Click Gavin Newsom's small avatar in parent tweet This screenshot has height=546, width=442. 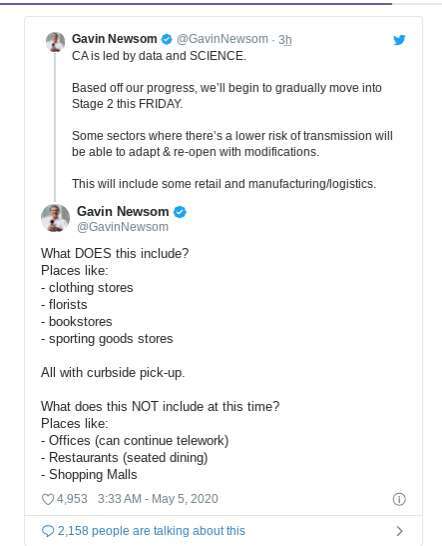pyautogui.click(x=55, y=42)
